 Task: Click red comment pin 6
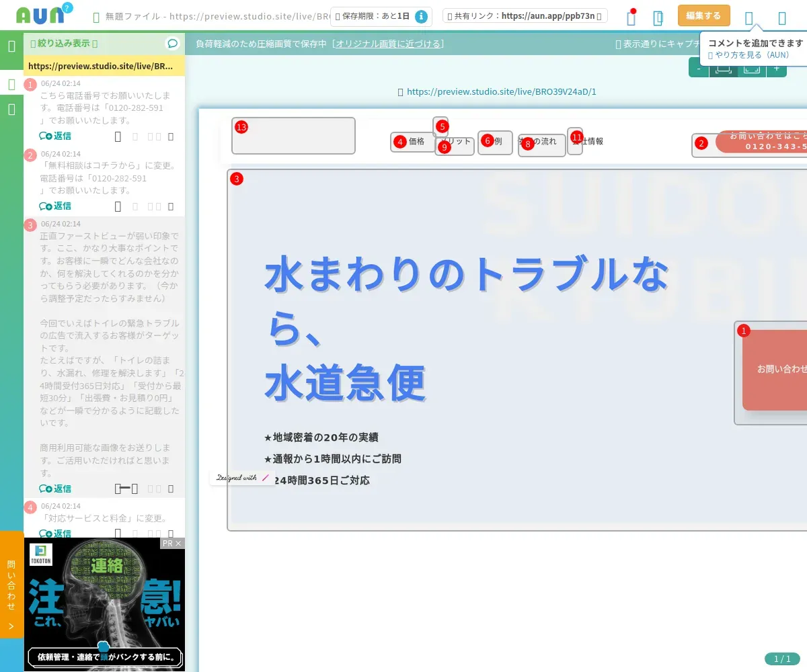tap(488, 140)
